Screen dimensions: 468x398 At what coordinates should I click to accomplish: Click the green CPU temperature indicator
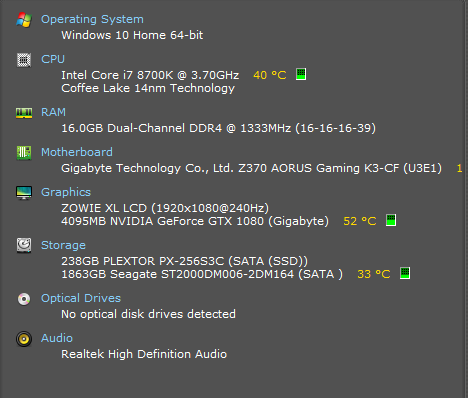tap(301, 74)
